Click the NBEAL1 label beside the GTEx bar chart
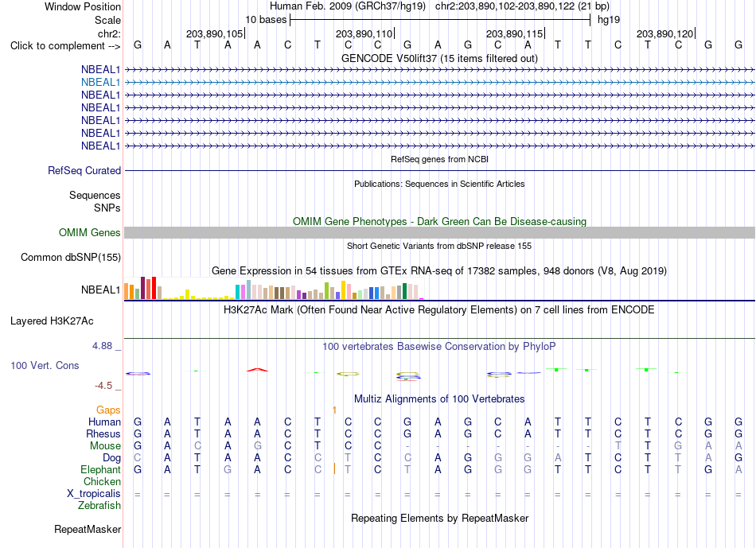The image size is (756, 548). tap(100, 290)
